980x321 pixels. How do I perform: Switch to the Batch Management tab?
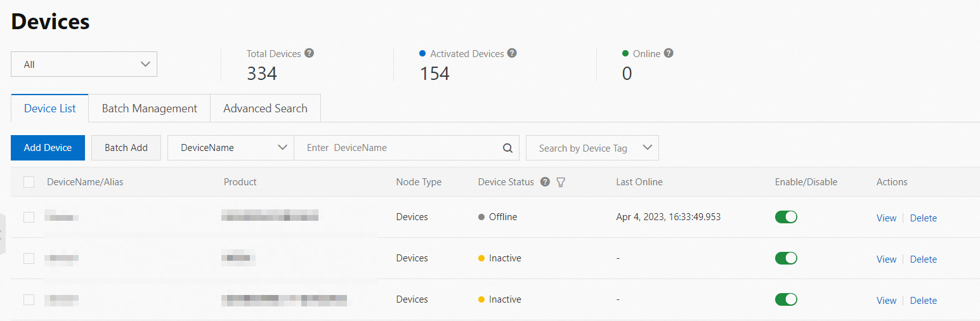(x=149, y=108)
